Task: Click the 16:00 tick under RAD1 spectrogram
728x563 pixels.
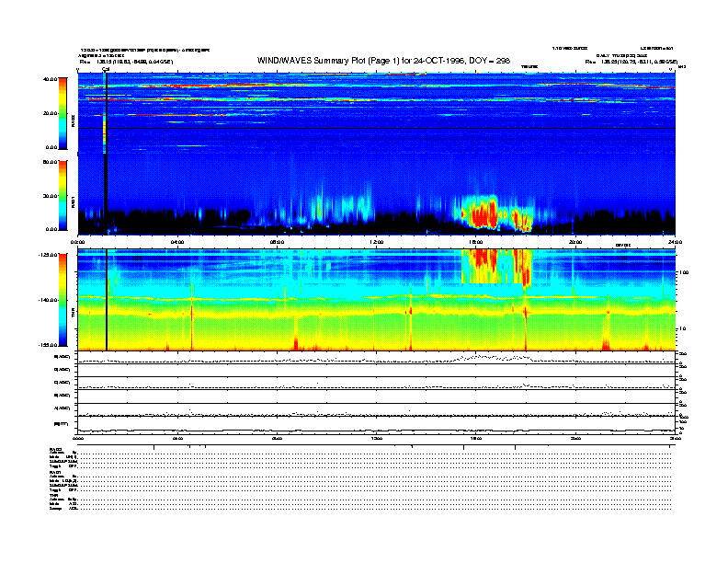Action: coord(476,242)
